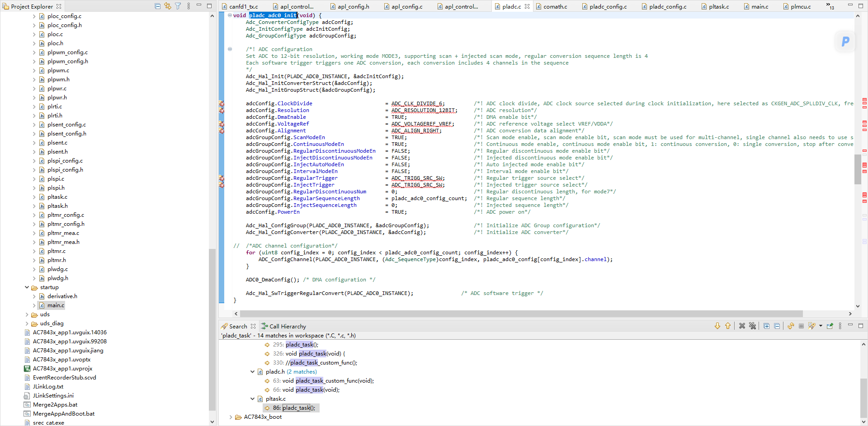Open search history dropdown arrow
The width and height of the screenshot is (868, 426).
pos(821,326)
